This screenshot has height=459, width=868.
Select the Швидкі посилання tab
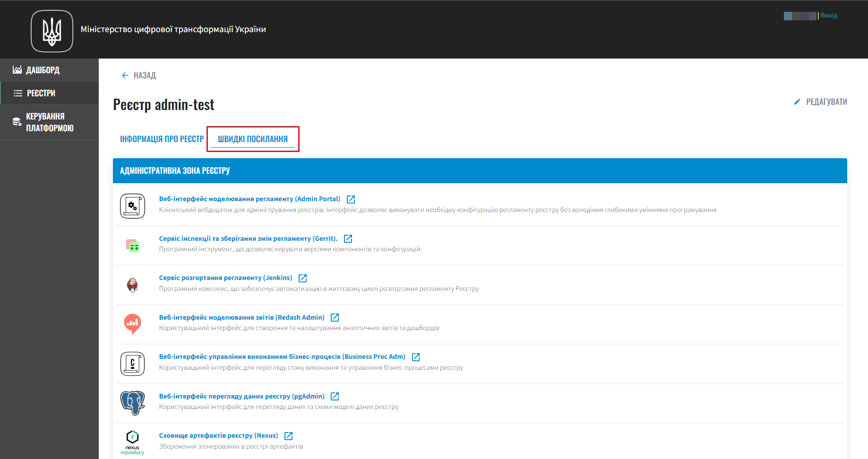tap(253, 139)
